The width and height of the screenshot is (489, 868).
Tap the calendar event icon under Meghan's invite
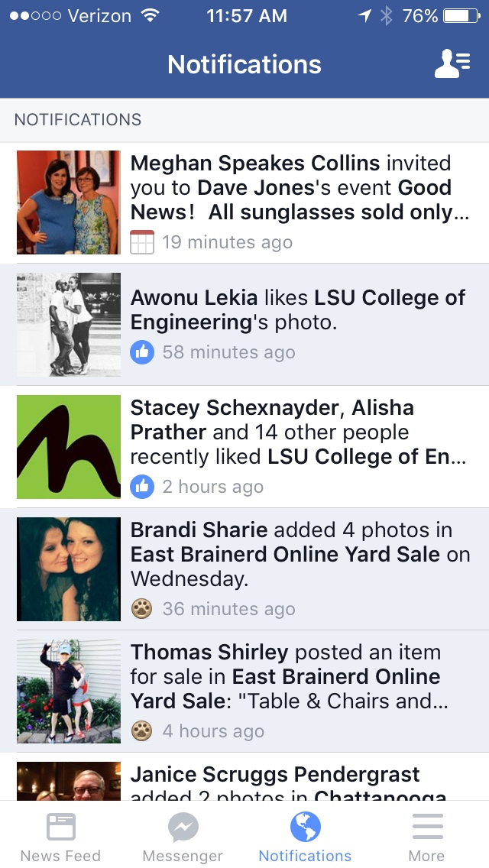[x=142, y=242]
